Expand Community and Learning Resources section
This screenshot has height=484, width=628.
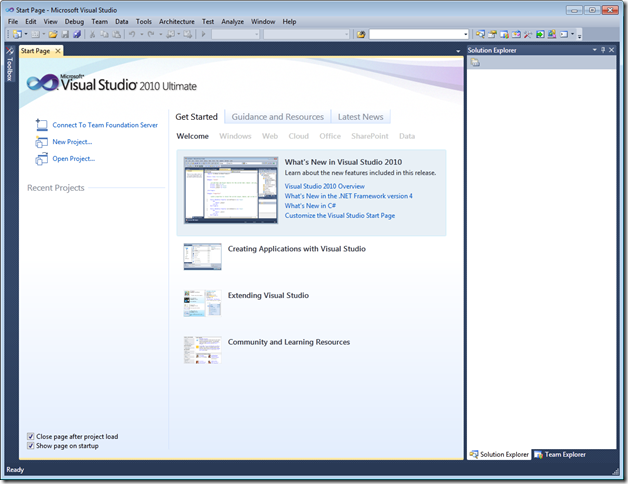[289, 342]
